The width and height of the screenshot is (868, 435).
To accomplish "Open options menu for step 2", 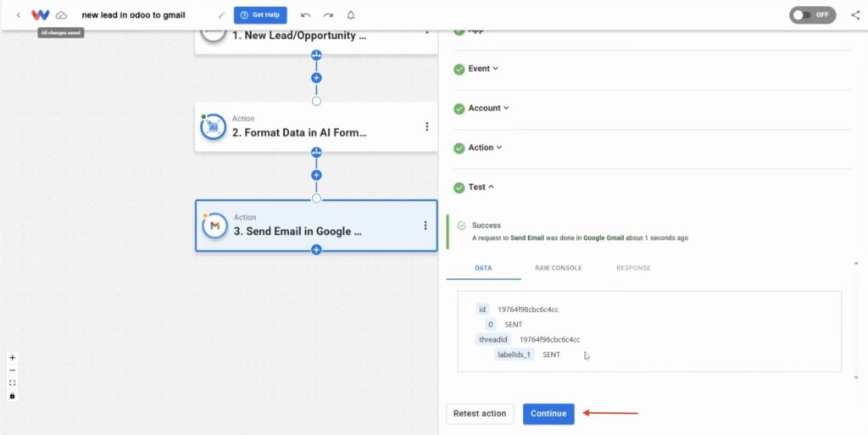I will (426, 126).
